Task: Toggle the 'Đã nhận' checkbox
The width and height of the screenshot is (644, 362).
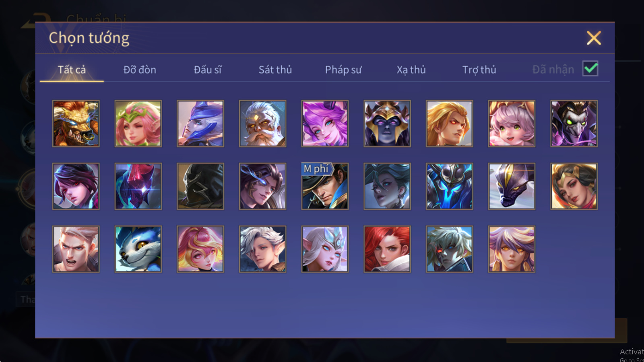Action: (590, 69)
